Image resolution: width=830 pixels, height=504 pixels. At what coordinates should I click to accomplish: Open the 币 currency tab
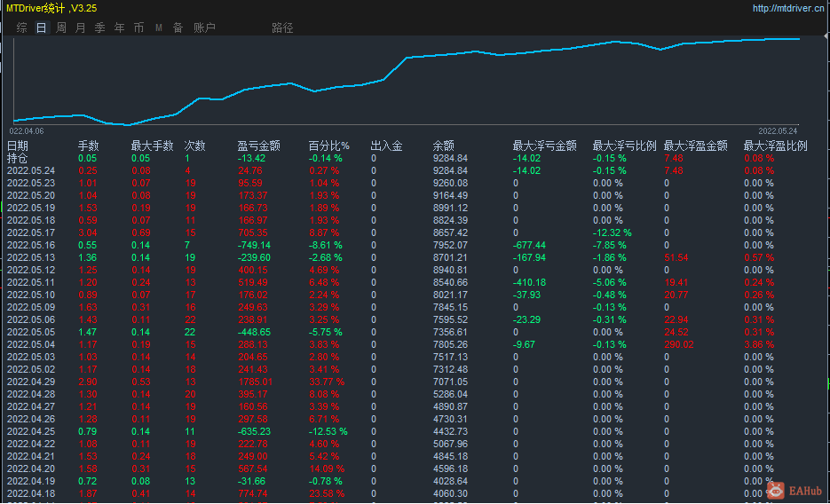pyautogui.click(x=139, y=28)
